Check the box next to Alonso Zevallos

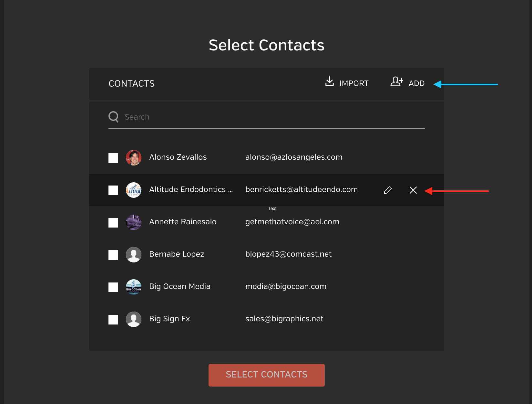coord(113,158)
